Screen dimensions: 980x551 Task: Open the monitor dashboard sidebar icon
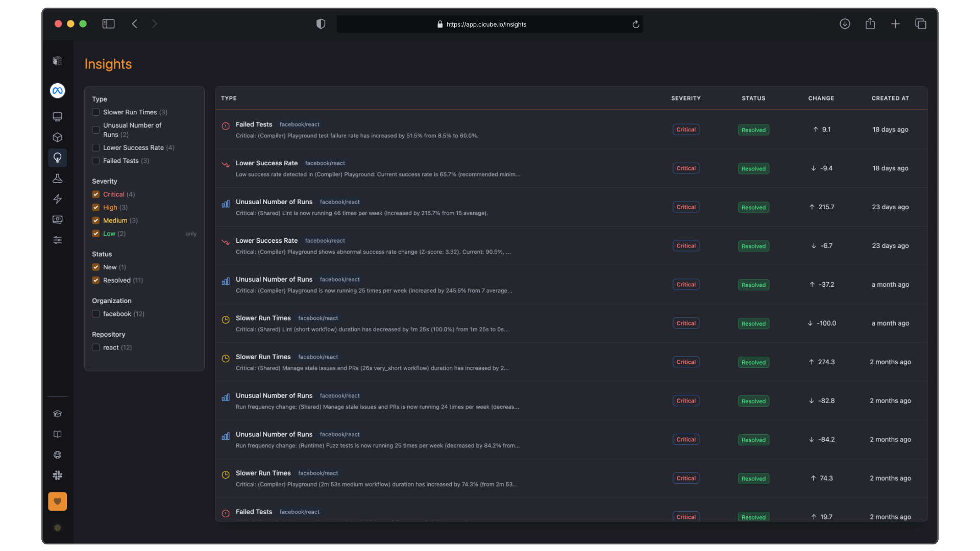(x=58, y=117)
